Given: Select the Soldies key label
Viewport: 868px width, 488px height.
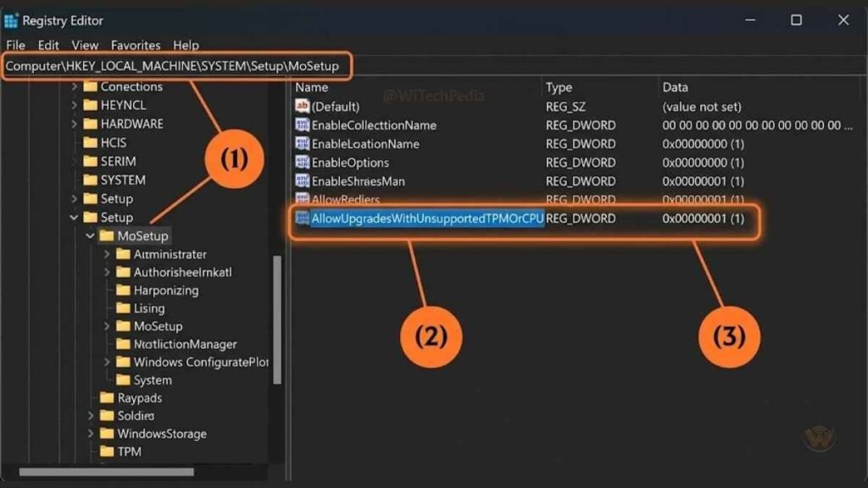Looking at the screenshot, I should (x=136, y=415).
